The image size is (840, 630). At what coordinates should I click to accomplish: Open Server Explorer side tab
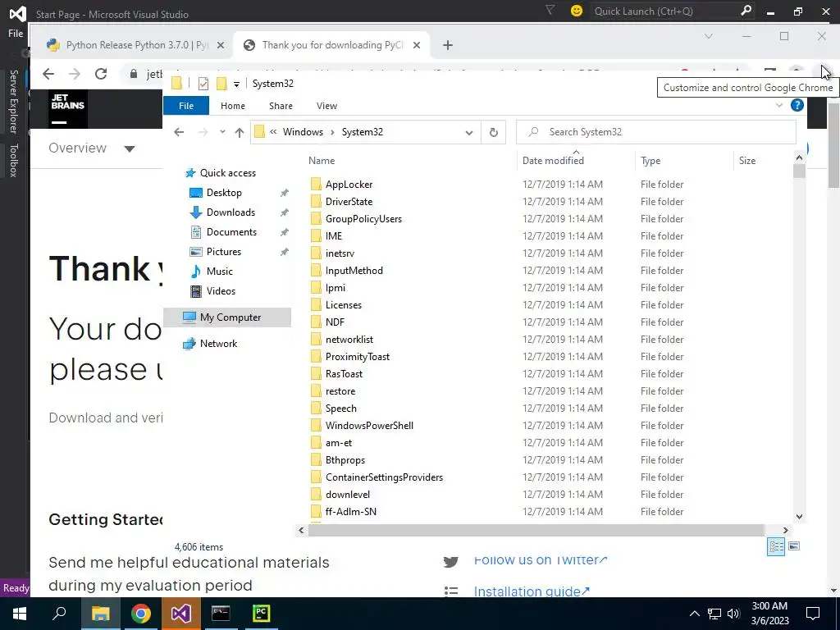tap(14, 101)
